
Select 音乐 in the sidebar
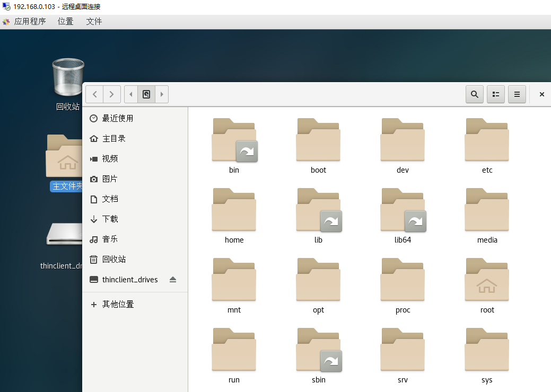[110, 239]
